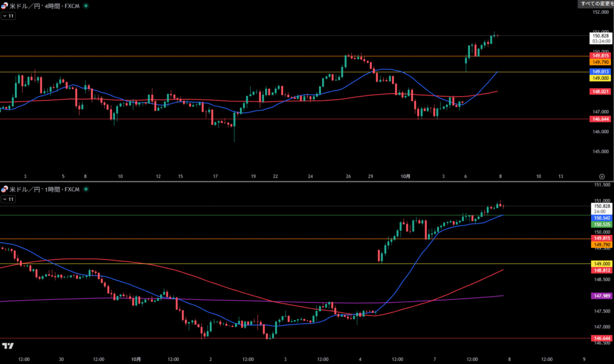Click the すべての変更を notification at top right

click(595, 4)
